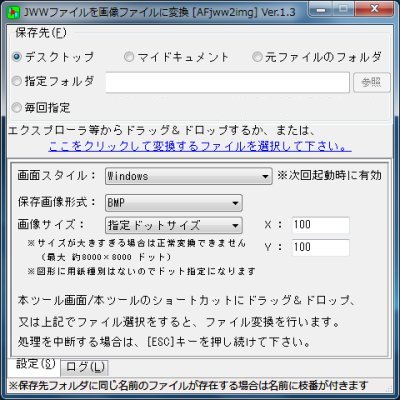Click the link to select files to convert

pyautogui.click(x=199, y=146)
